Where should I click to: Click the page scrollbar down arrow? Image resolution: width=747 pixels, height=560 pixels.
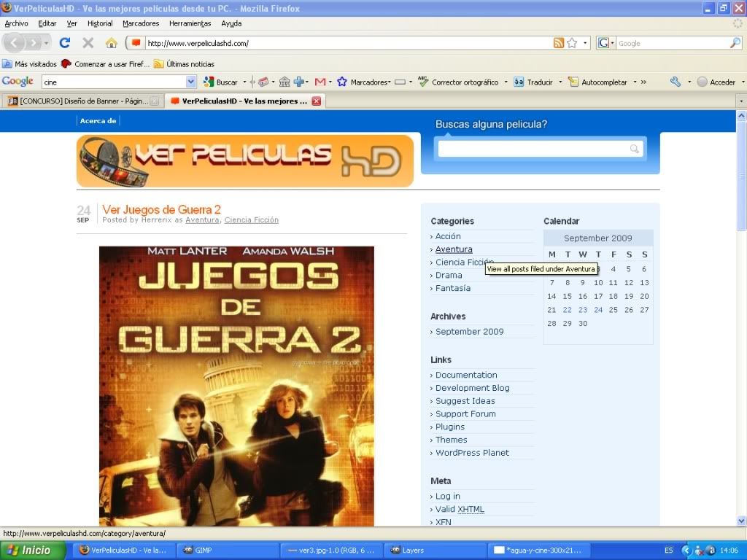click(x=741, y=521)
